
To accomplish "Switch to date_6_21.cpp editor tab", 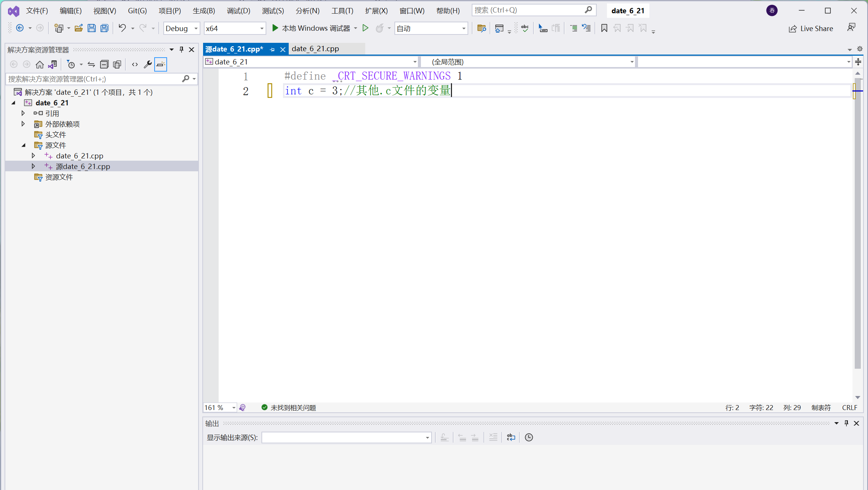I will pos(315,49).
